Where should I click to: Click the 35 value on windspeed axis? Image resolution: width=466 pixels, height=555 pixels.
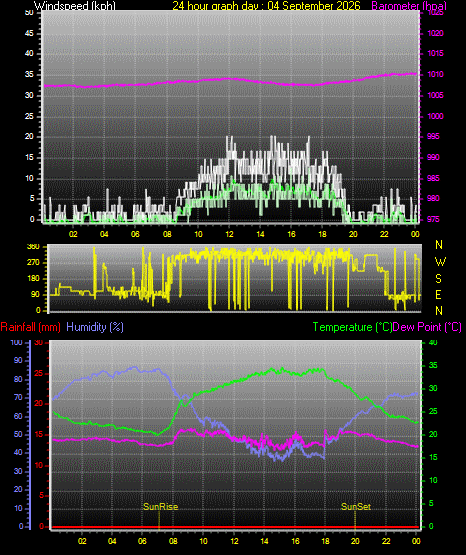pos(29,74)
